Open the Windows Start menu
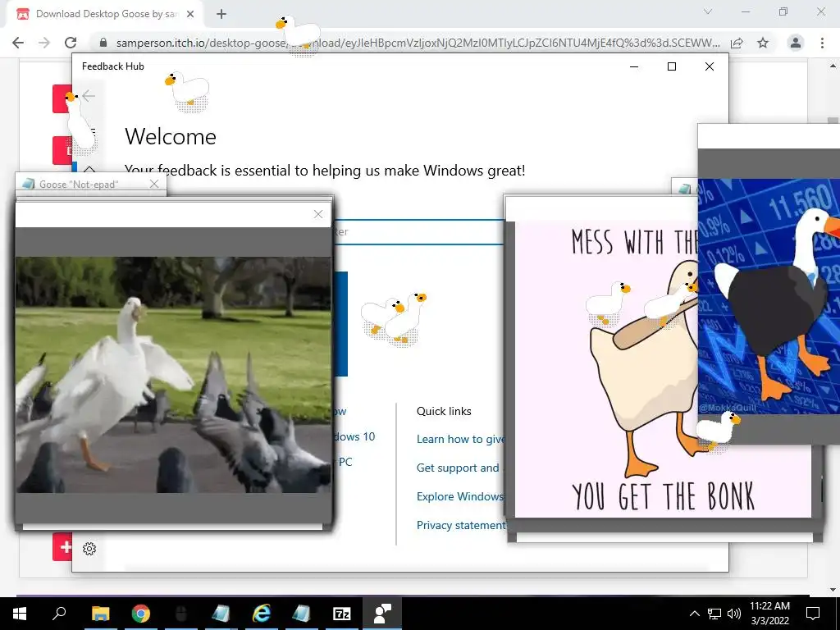The width and height of the screenshot is (840, 630). (20, 613)
